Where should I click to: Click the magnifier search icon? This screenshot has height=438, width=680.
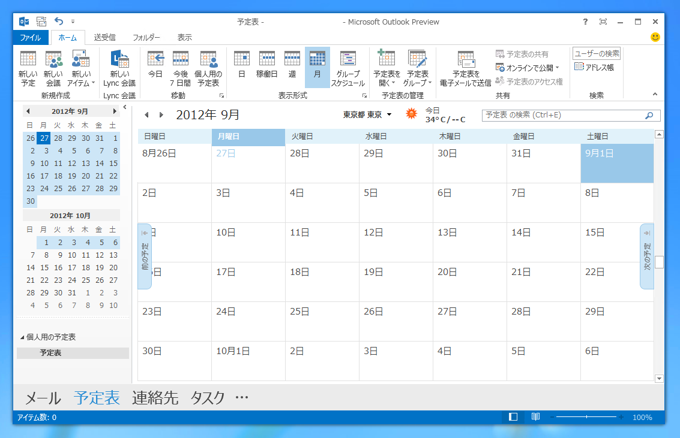(x=649, y=115)
